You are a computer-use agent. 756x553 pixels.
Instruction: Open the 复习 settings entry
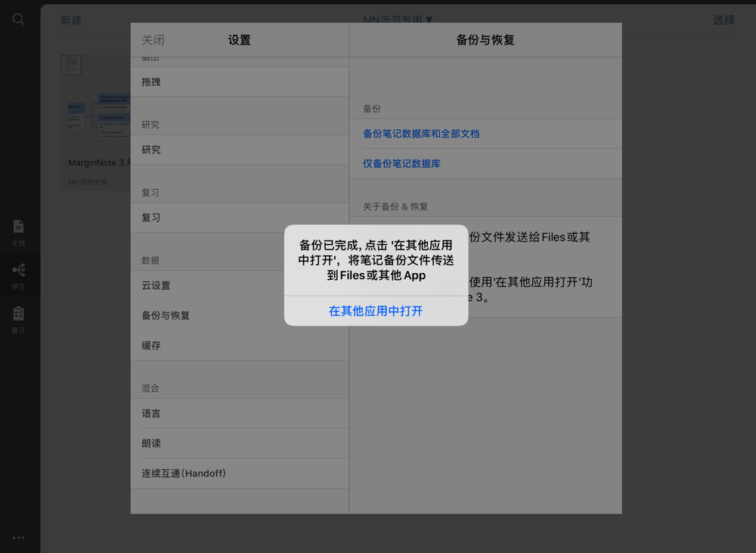click(x=240, y=218)
